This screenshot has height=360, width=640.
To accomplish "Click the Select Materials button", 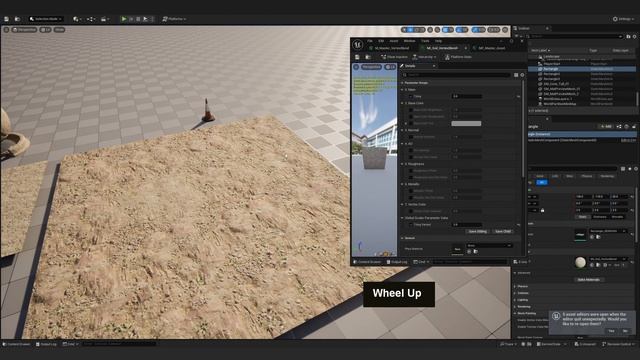I will 589,280.
